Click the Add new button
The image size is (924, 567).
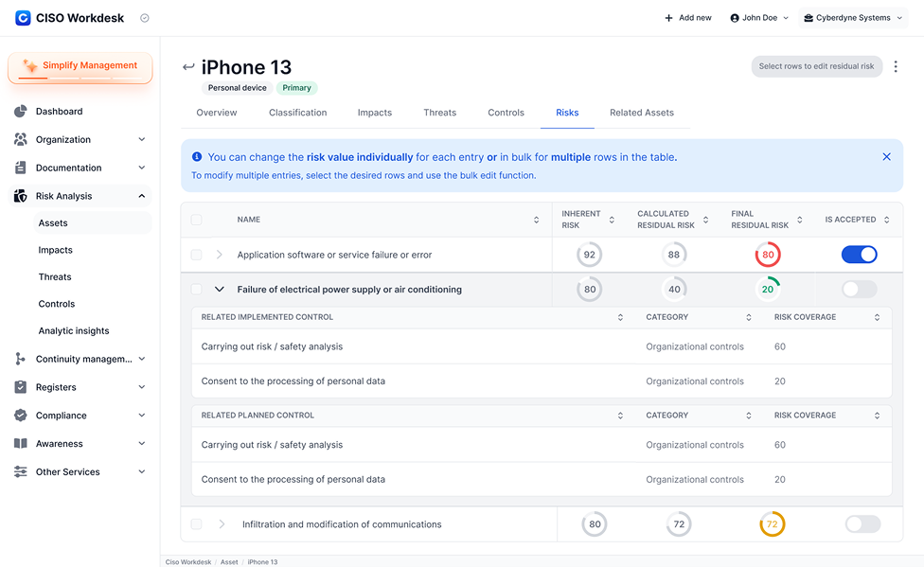click(687, 18)
